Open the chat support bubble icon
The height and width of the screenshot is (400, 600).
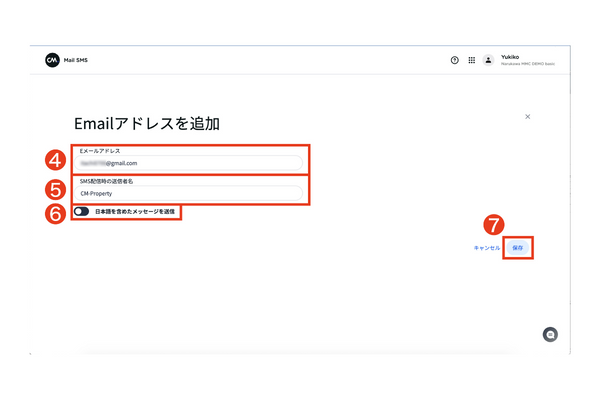pyautogui.click(x=550, y=335)
